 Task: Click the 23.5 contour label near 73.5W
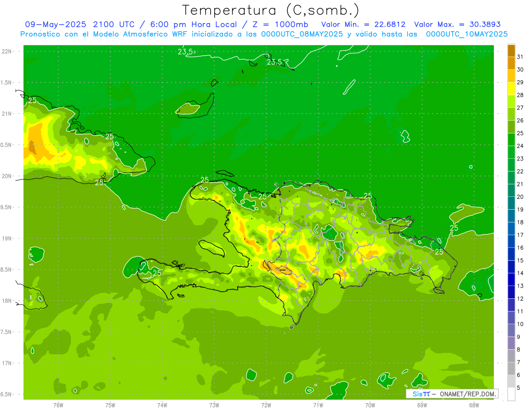(185, 52)
